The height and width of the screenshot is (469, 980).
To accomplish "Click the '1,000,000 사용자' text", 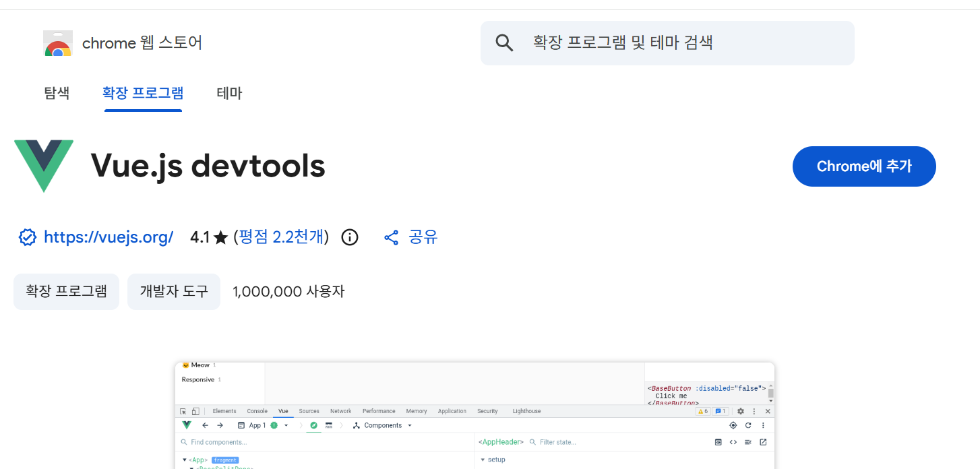I will [288, 292].
